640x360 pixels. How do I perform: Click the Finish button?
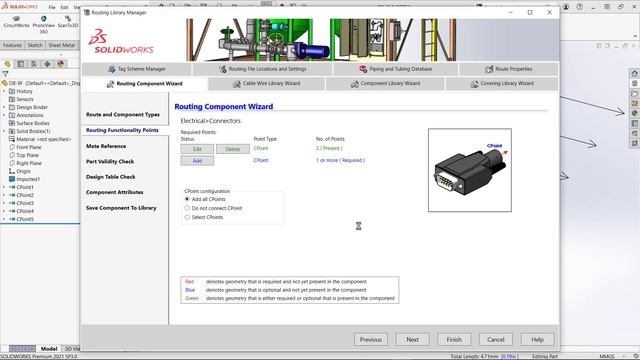pyautogui.click(x=454, y=340)
